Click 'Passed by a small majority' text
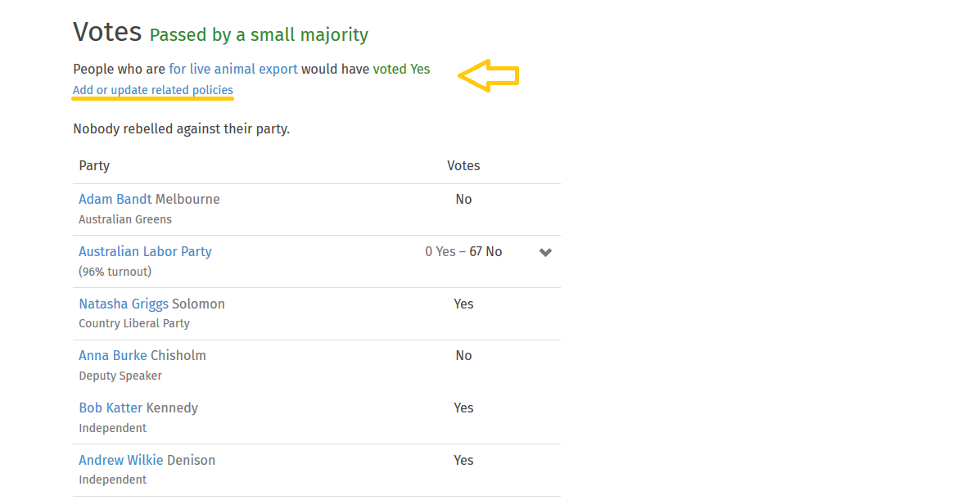The height and width of the screenshot is (500, 980). click(259, 34)
